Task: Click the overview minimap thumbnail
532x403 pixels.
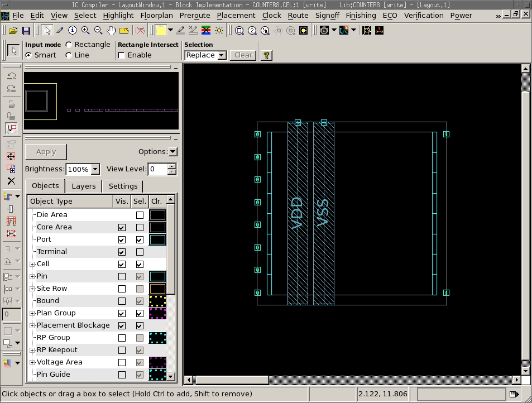Action: click(x=101, y=100)
